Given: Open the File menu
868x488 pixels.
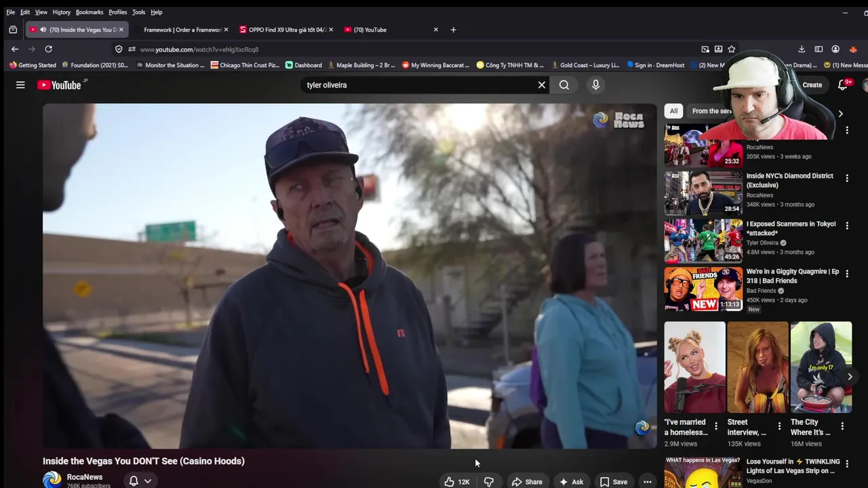Looking at the screenshot, I should point(10,12).
